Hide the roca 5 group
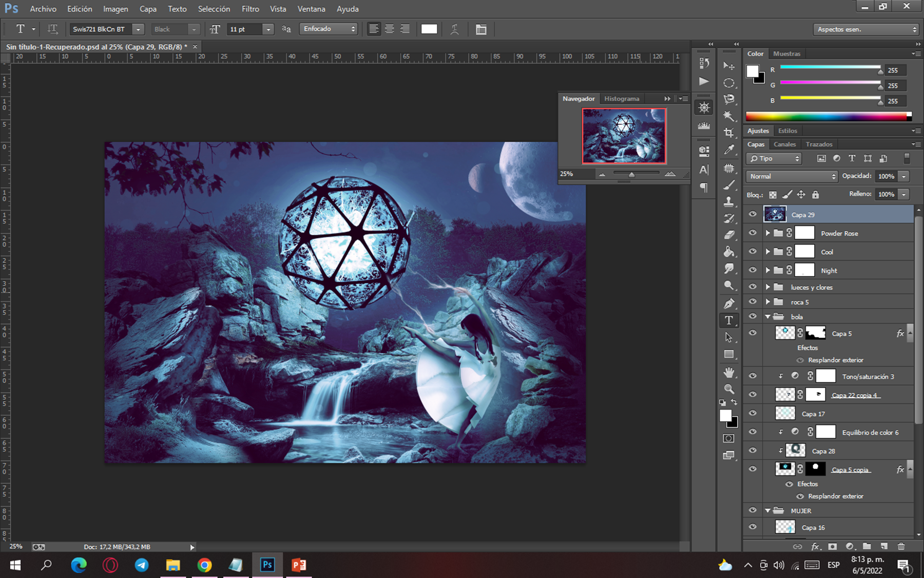Viewport: 924px width, 578px height. 753,302
